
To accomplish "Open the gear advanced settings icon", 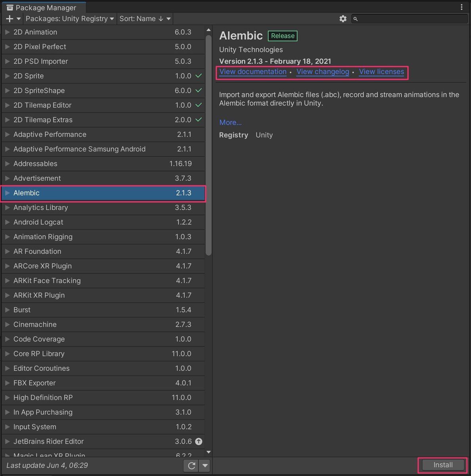I will [x=343, y=19].
